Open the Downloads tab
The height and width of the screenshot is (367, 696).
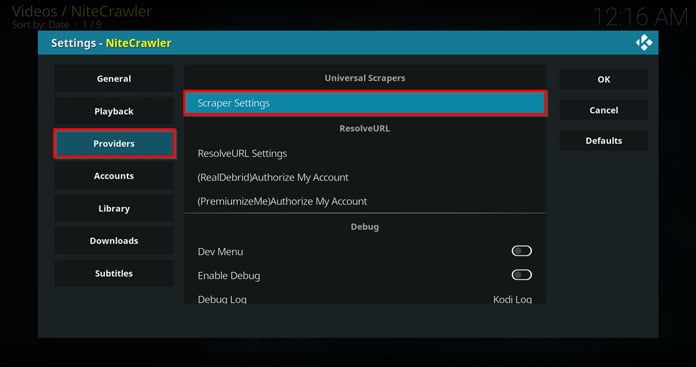pos(114,241)
